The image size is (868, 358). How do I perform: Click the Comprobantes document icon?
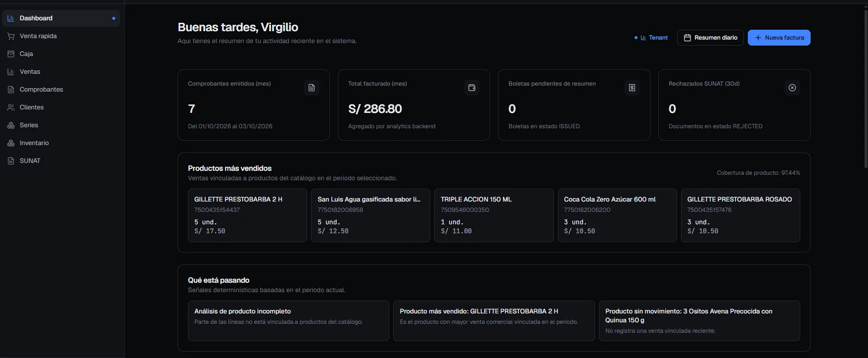point(11,90)
